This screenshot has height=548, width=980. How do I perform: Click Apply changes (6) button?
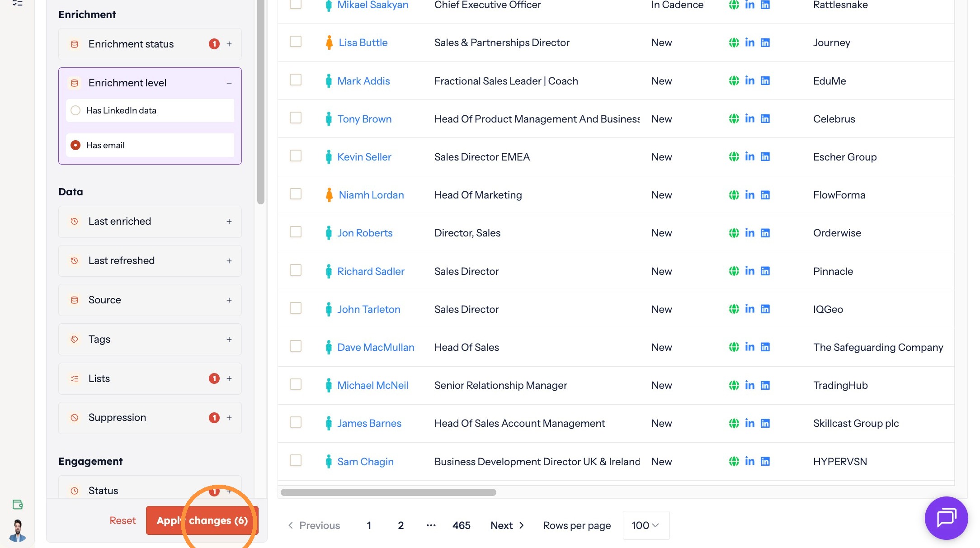[202, 520]
